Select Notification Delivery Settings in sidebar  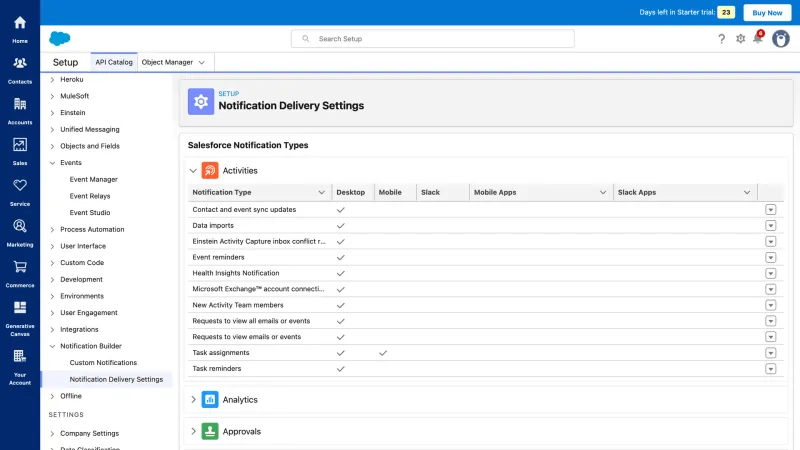[116, 379]
